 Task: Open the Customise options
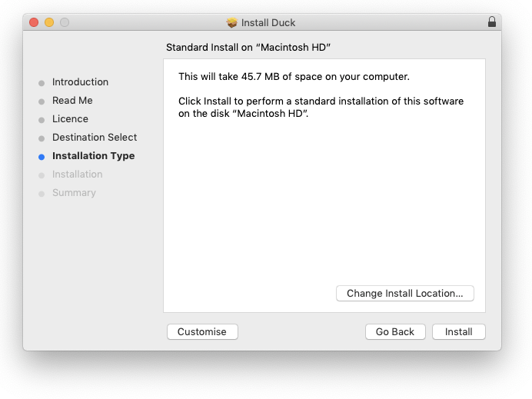coord(202,332)
